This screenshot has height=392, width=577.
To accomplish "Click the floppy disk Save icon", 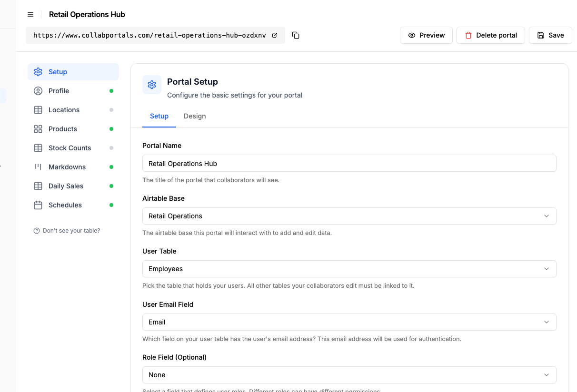I will pos(541,35).
